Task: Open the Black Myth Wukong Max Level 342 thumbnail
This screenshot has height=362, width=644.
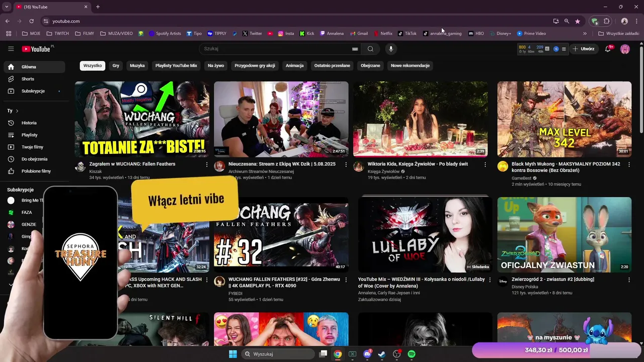Action: coord(565,119)
